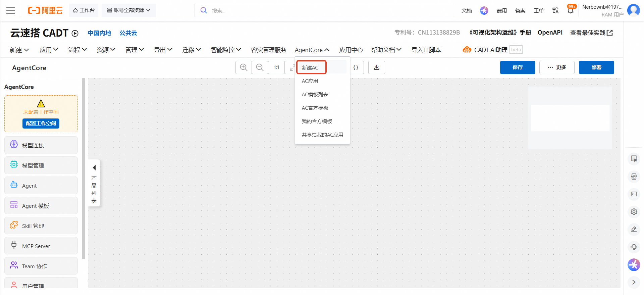Open the CADT AI助理 beta
The image size is (644, 295).
(x=492, y=50)
